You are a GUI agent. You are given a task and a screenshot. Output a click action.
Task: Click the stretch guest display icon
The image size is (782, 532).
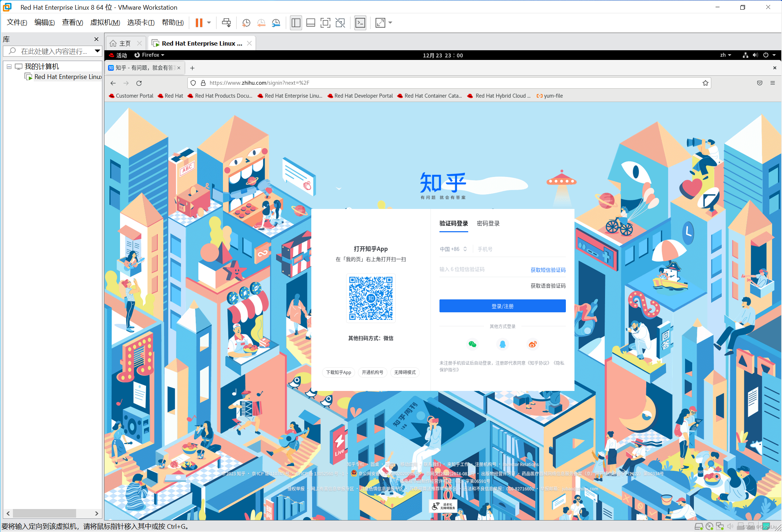[380, 23]
